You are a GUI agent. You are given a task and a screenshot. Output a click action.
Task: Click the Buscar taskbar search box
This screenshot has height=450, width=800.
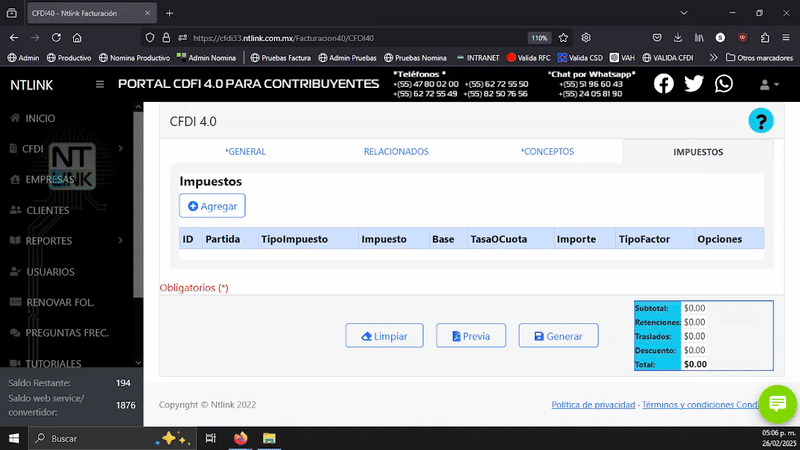[x=112, y=438]
